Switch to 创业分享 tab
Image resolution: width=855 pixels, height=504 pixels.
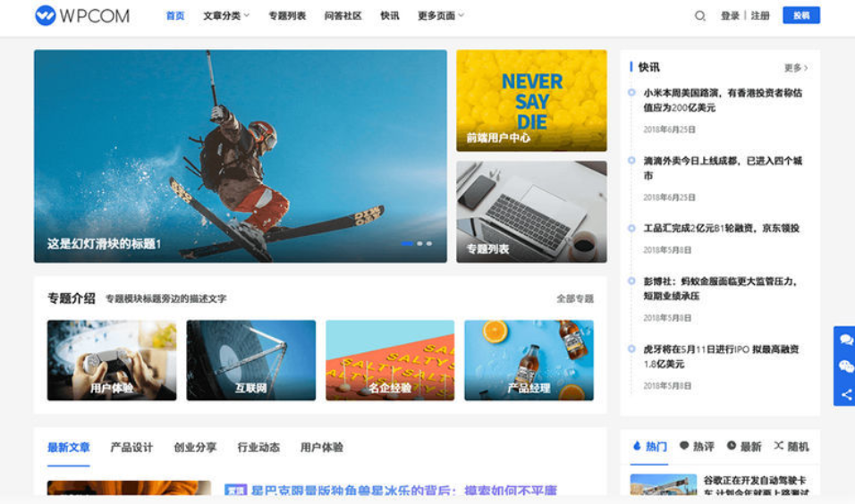click(195, 448)
